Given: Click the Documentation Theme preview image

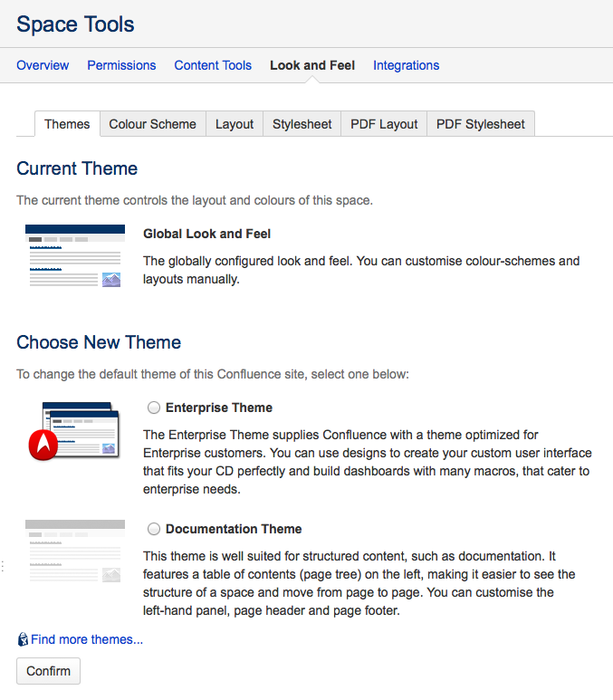Looking at the screenshot, I should (74, 551).
